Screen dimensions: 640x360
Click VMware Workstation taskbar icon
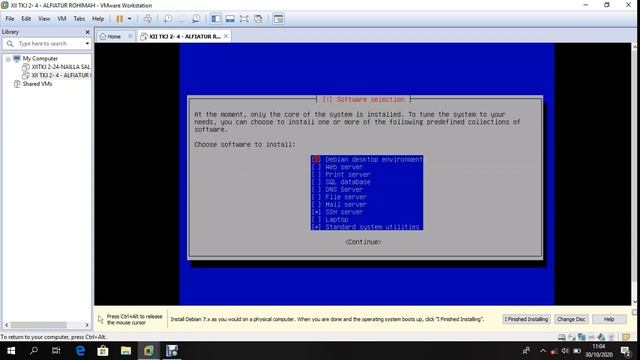click(149, 351)
